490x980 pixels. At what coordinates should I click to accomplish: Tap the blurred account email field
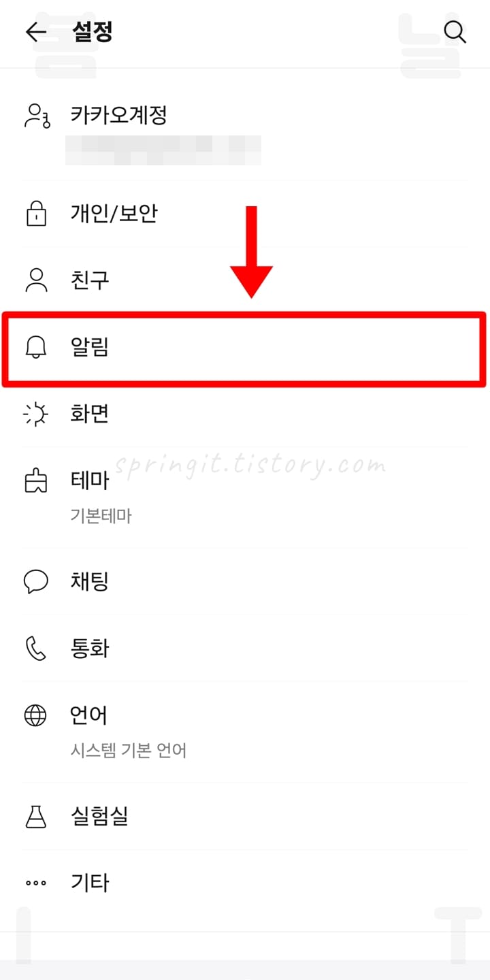click(x=163, y=150)
